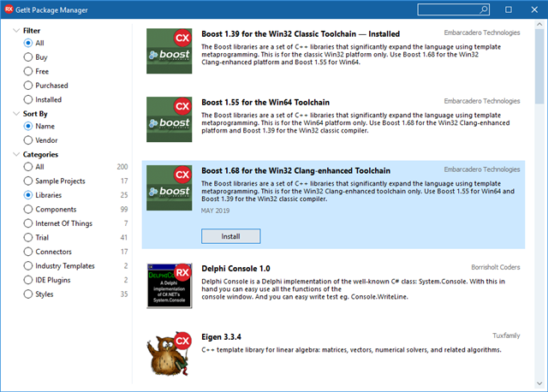The width and height of the screenshot is (548, 392).
Task: Open the Boost 1.39 package thumbnail
Action: click(170, 51)
